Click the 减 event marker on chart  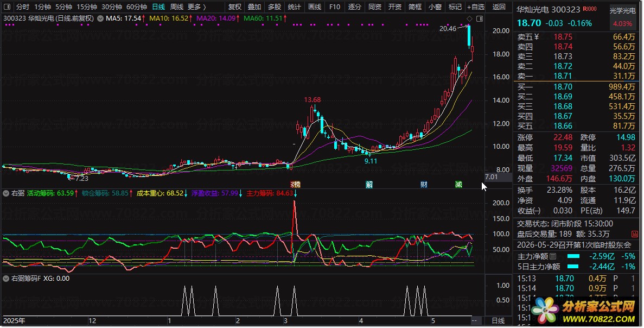point(459,185)
